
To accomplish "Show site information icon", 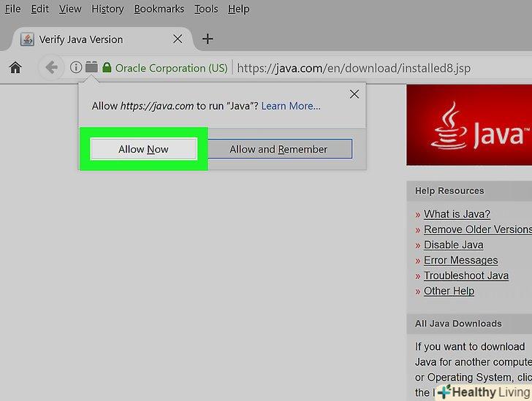I will pos(76,67).
